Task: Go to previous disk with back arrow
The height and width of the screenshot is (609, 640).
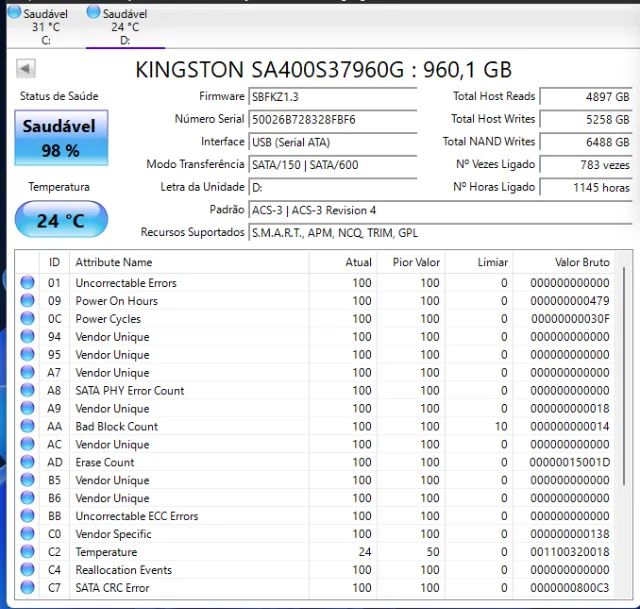Action: click(x=26, y=68)
